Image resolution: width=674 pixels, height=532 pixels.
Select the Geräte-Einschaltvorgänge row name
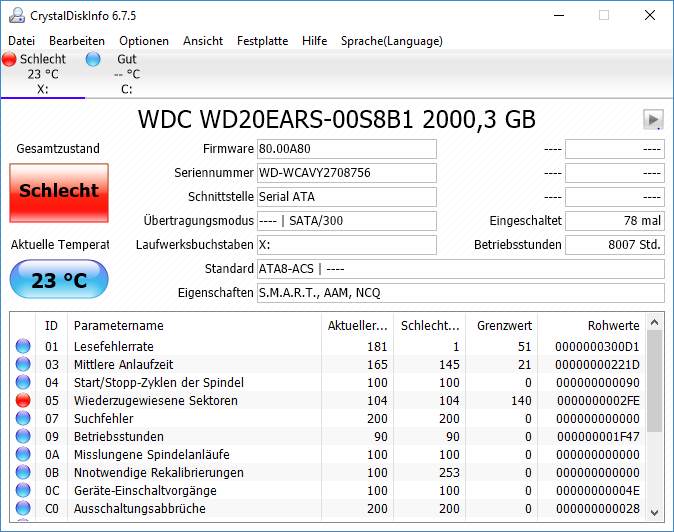[145, 490]
